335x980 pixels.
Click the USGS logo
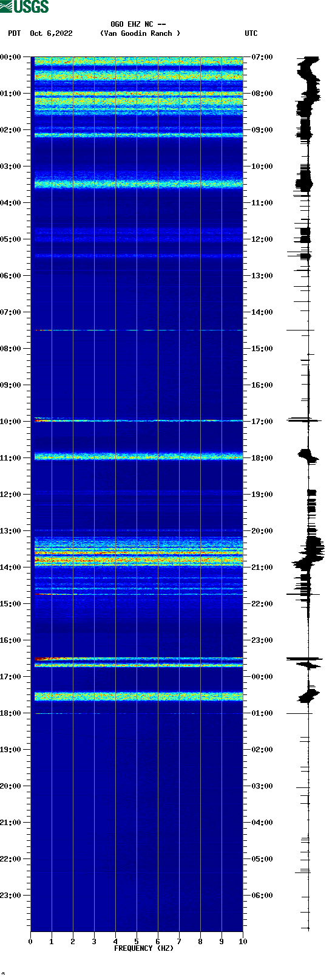pyautogui.click(x=24, y=7)
